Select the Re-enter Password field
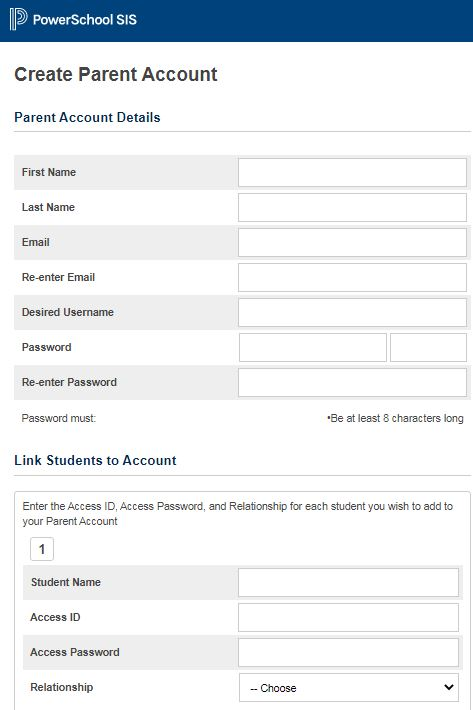This screenshot has height=710, width=473. click(x=352, y=383)
